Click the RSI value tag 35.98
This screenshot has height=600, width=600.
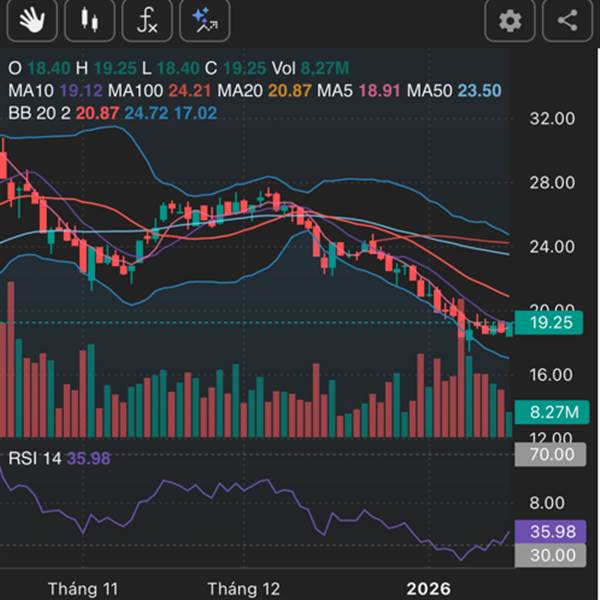click(x=551, y=532)
